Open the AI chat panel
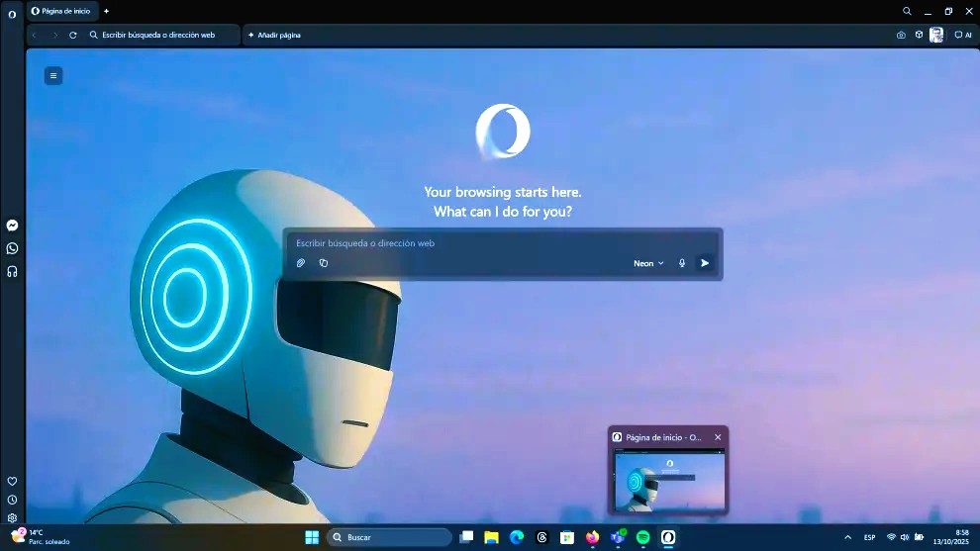 tap(962, 35)
